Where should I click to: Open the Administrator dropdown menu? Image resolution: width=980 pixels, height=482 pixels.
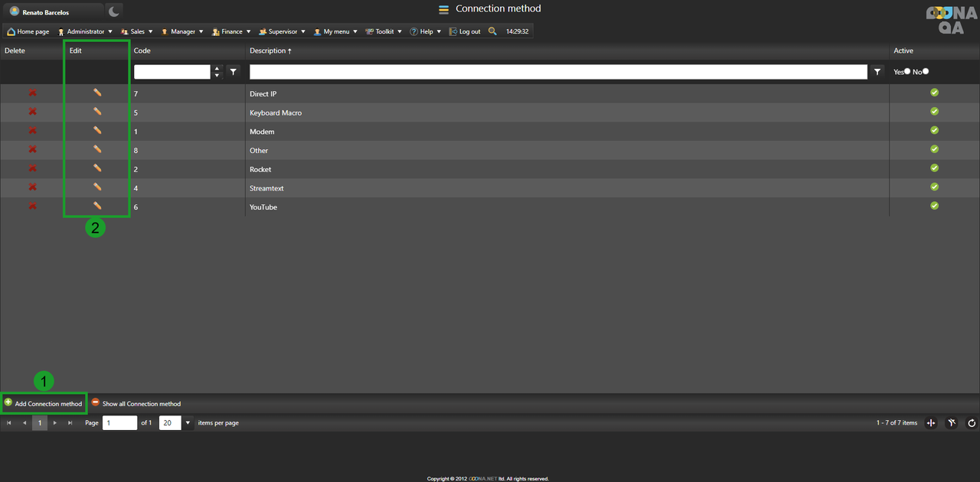coord(84,32)
